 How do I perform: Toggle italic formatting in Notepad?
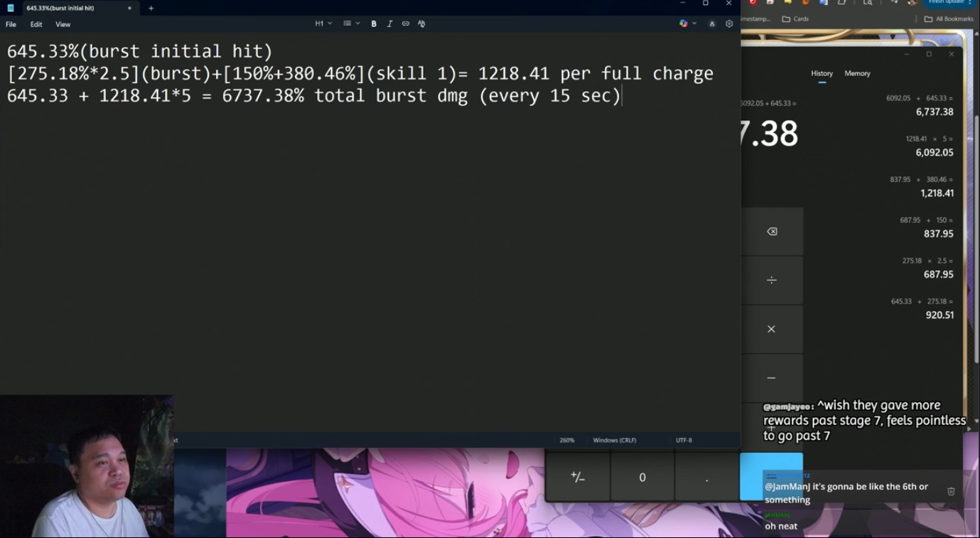pyautogui.click(x=389, y=23)
